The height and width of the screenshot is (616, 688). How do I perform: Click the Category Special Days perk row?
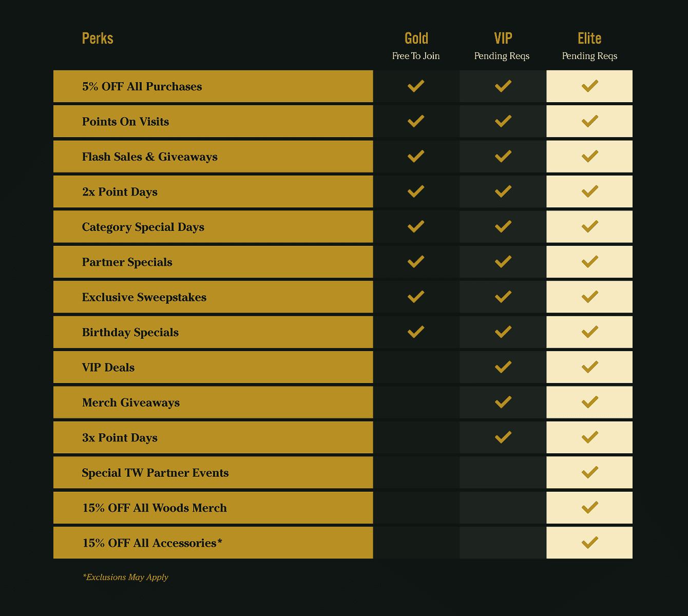[x=213, y=226]
